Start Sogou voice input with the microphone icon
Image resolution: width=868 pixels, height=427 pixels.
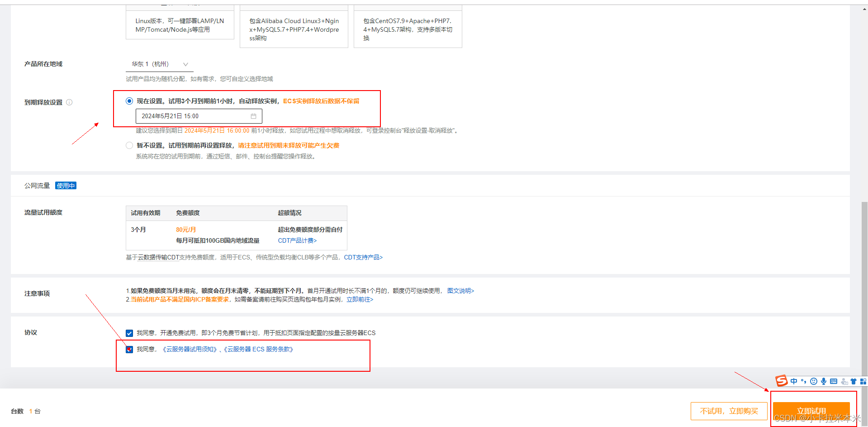pyautogui.click(x=823, y=381)
